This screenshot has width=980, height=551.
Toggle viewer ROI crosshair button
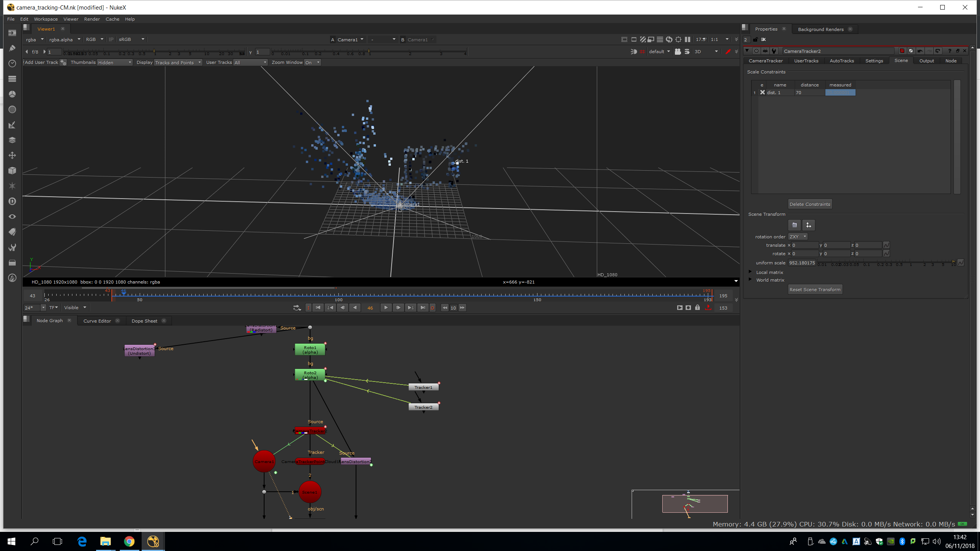click(x=678, y=39)
